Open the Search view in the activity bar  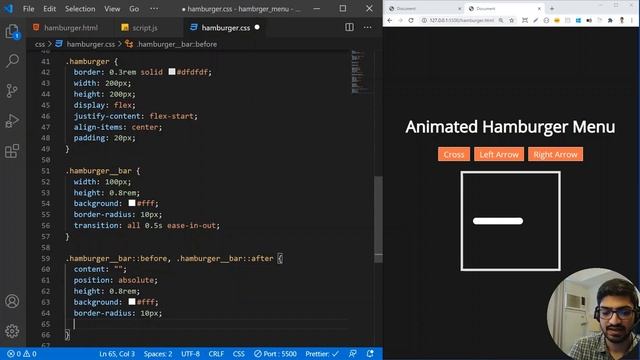click(x=12, y=61)
